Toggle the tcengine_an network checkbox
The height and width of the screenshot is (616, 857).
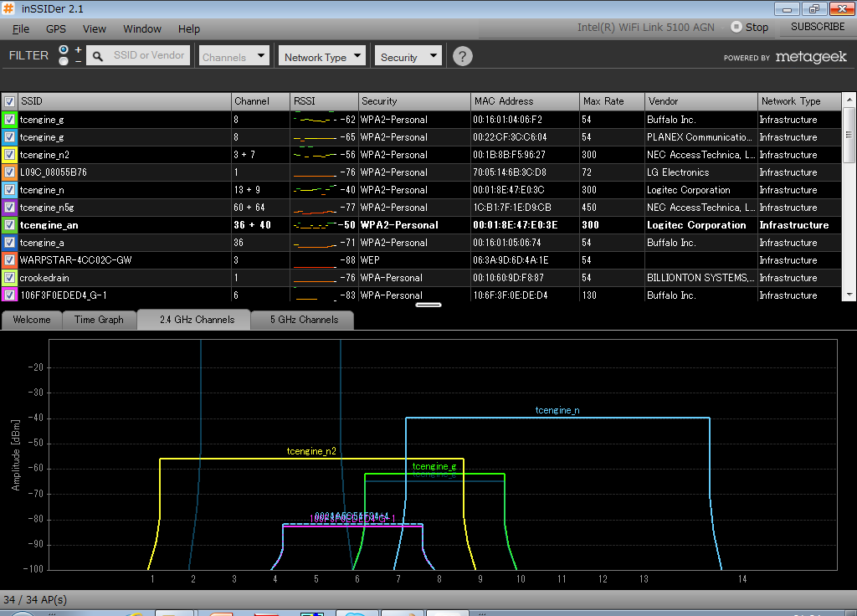pyautogui.click(x=9, y=224)
